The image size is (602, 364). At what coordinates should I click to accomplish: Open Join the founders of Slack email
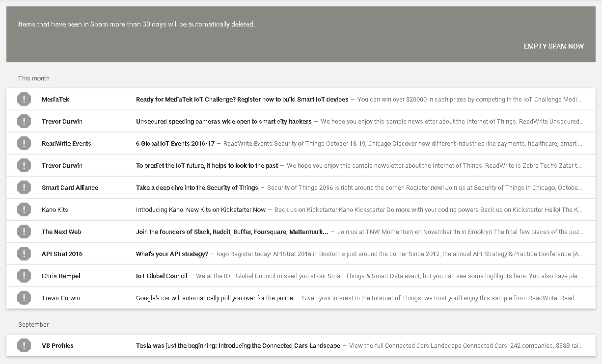pos(232,232)
